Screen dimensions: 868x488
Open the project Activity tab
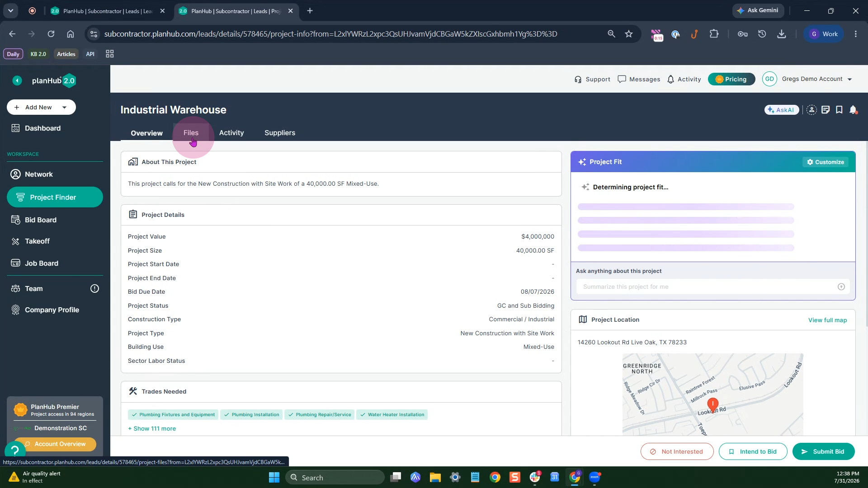[231, 133]
